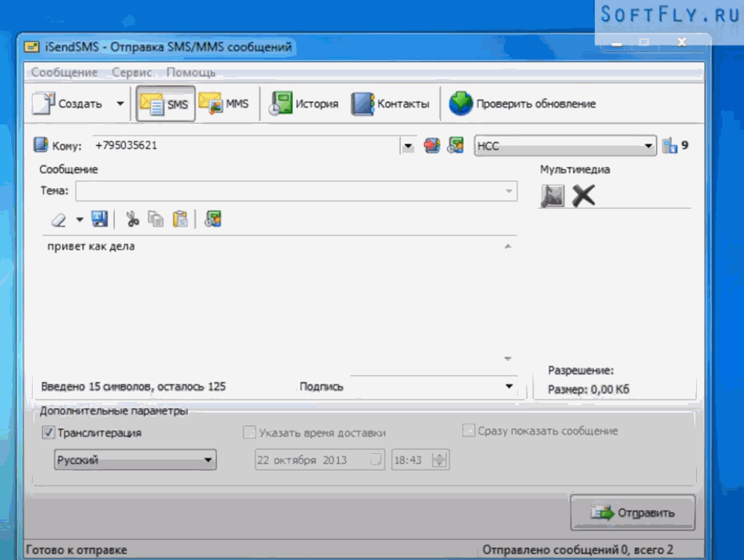Expand the Кому recipient dropdown arrow

coord(408,146)
